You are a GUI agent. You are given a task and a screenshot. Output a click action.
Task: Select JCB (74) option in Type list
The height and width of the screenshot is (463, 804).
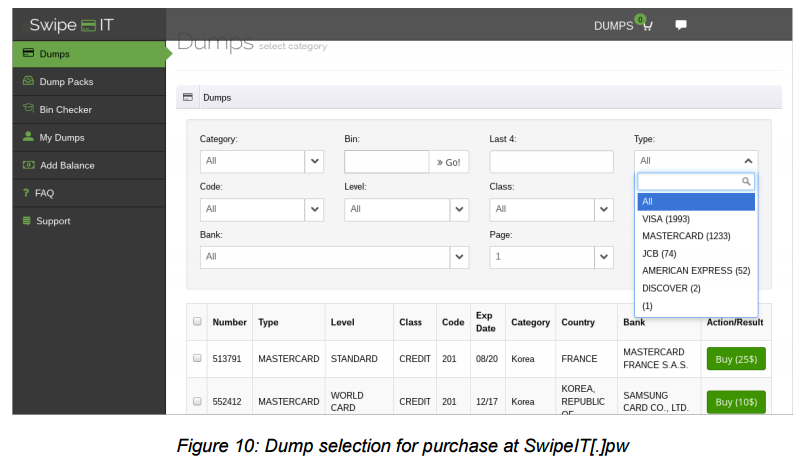coord(659,254)
